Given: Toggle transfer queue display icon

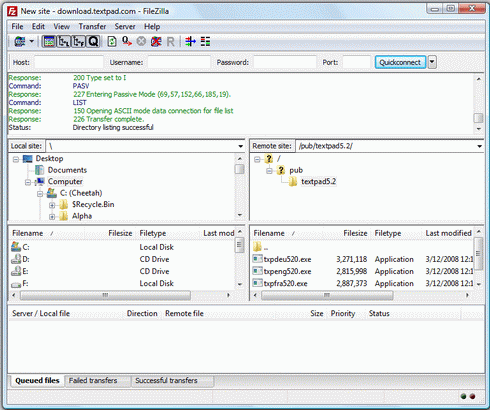Looking at the screenshot, I should click(x=93, y=42).
